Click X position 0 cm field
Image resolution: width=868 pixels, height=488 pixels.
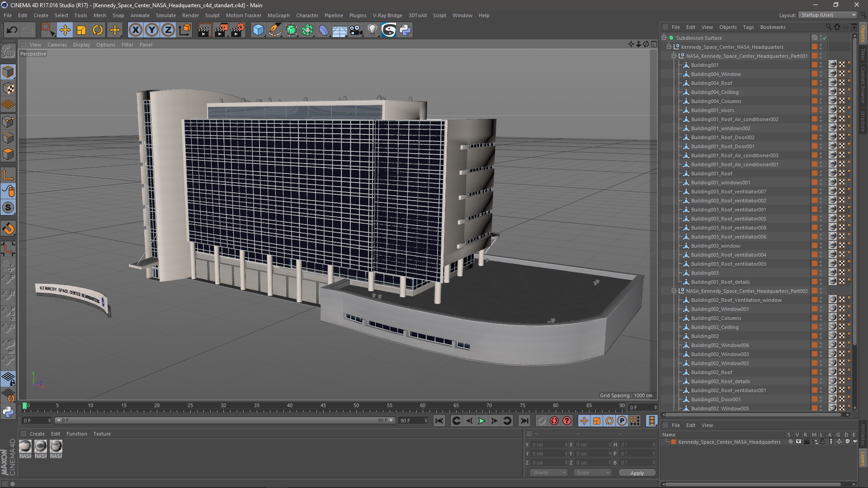point(549,445)
